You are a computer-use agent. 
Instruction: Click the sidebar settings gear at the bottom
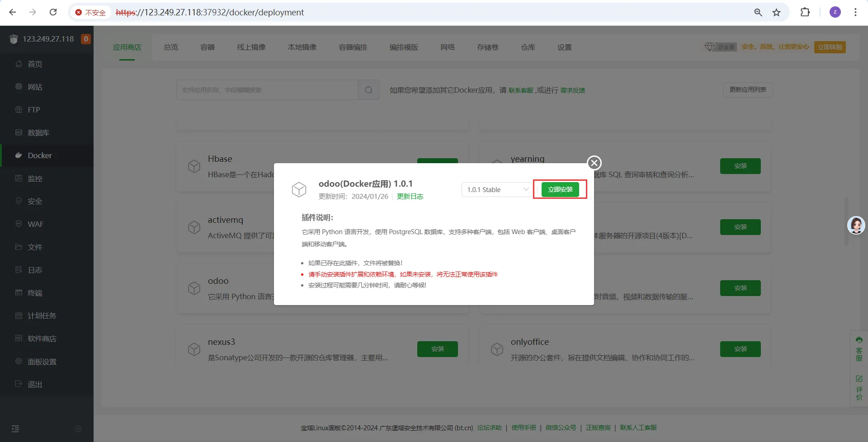coord(78,428)
